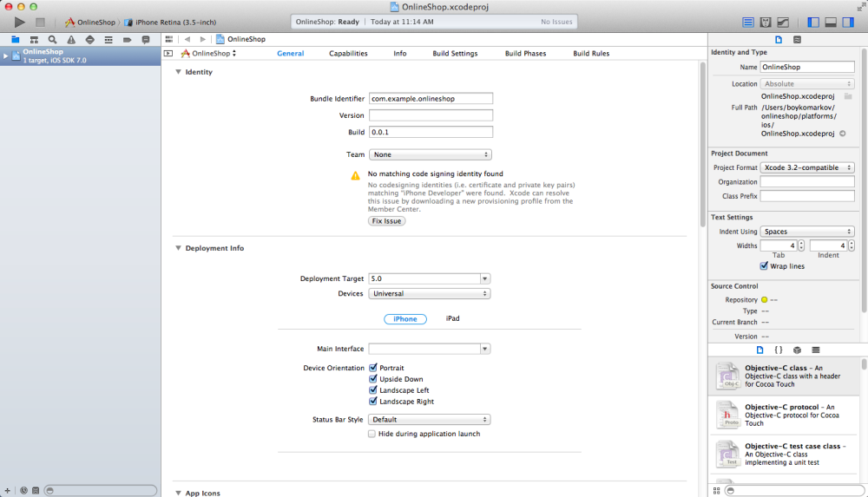
Task: Open Main Interface combo box arrow
Action: point(485,349)
